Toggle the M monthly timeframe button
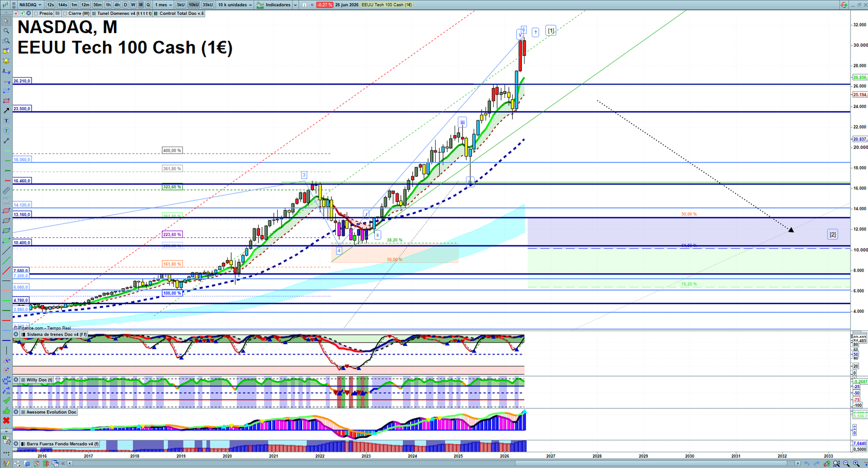This screenshot has height=468, width=868. [x=141, y=5]
